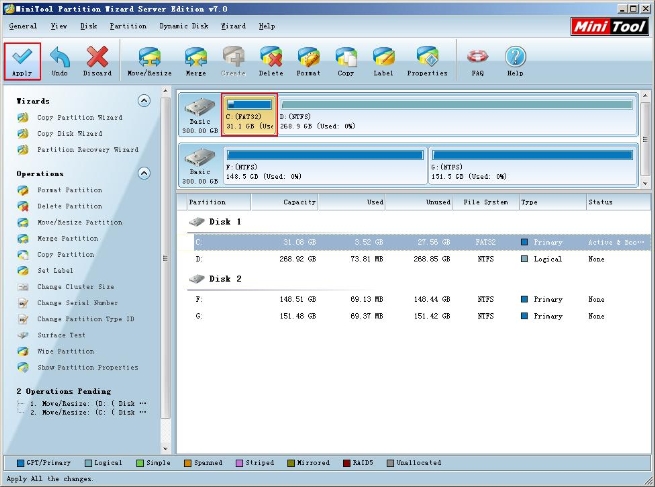Select the Merge toolbar icon

pyautogui.click(x=195, y=57)
